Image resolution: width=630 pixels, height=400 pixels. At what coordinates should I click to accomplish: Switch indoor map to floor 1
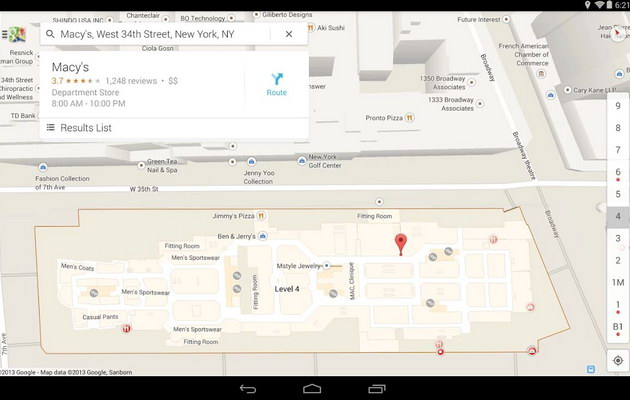[x=618, y=305]
